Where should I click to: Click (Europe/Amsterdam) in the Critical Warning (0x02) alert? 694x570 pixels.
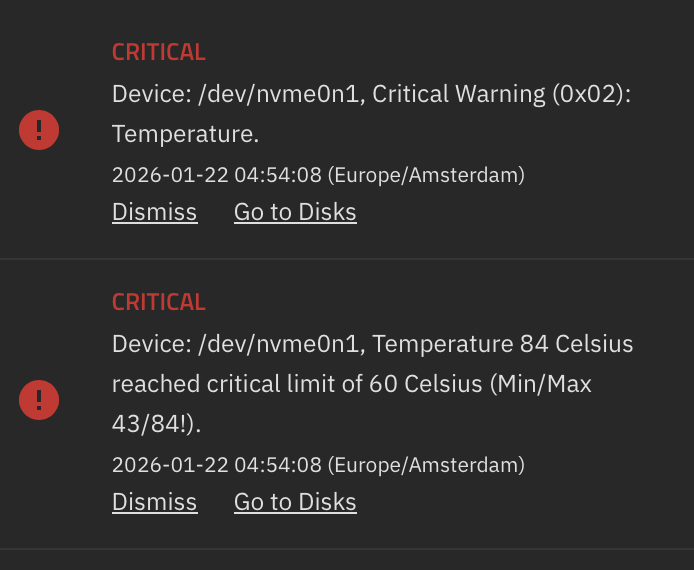point(426,175)
